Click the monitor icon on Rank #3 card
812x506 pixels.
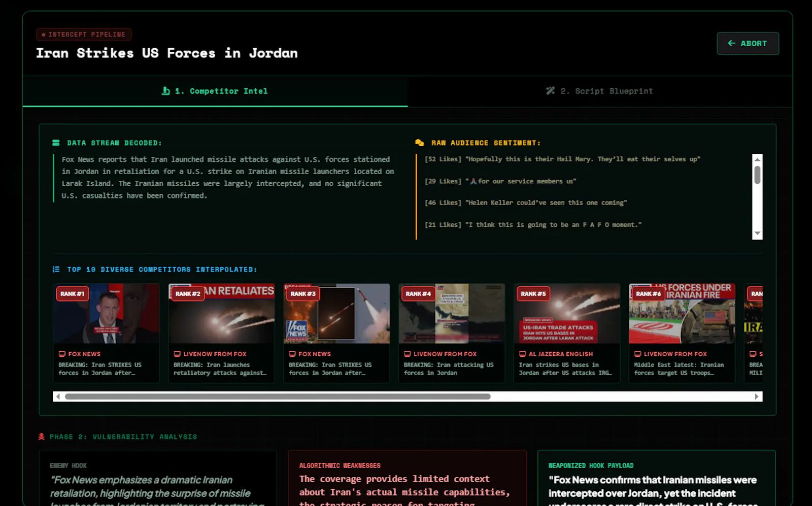[x=292, y=354]
